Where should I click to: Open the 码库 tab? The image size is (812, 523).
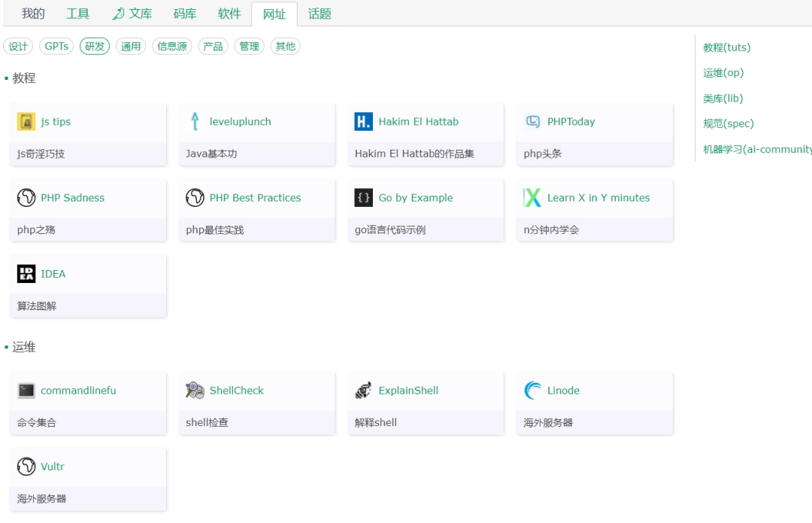[x=185, y=14]
